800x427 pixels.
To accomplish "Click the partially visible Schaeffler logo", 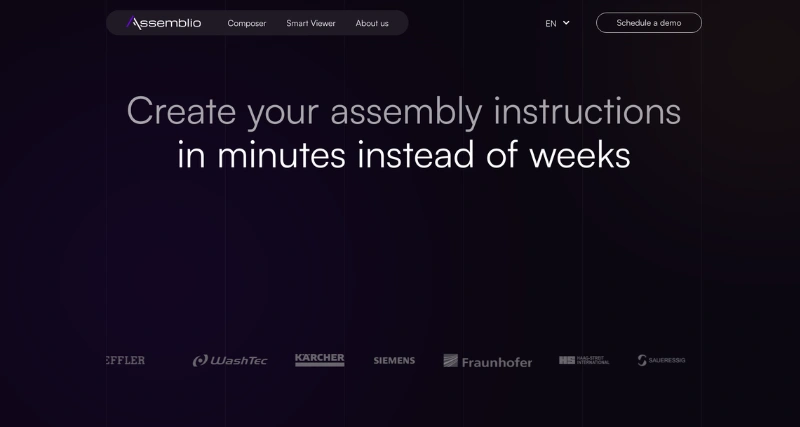I will coord(126,360).
